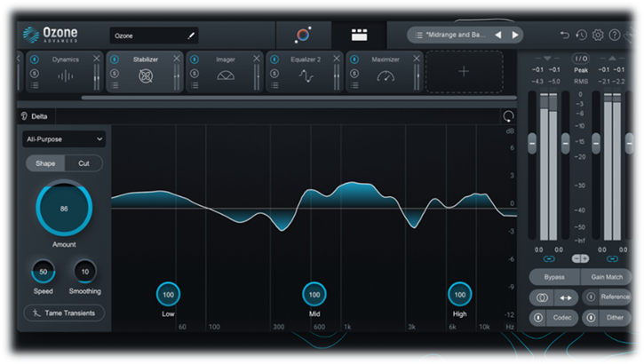Remove the Maximizer module with X
Image resolution: width=644 pixels, height=364 pixels.
(417, 59)
